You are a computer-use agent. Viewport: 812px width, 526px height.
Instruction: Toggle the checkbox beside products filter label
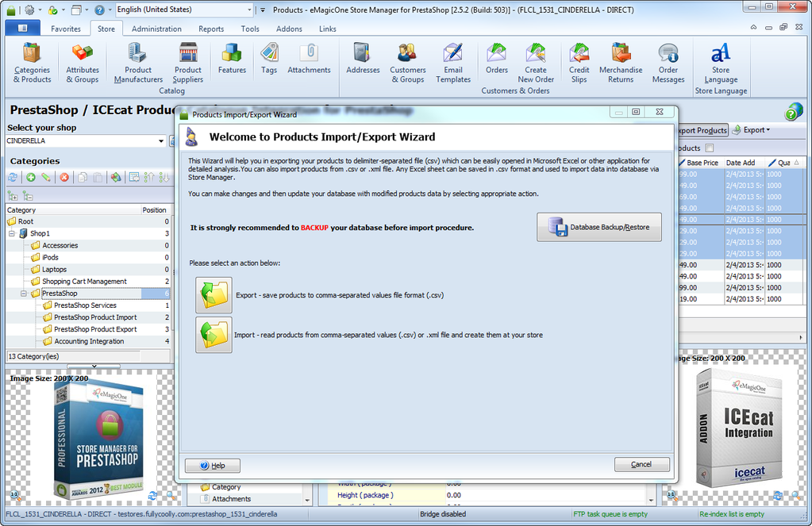(x=710, y=148)
